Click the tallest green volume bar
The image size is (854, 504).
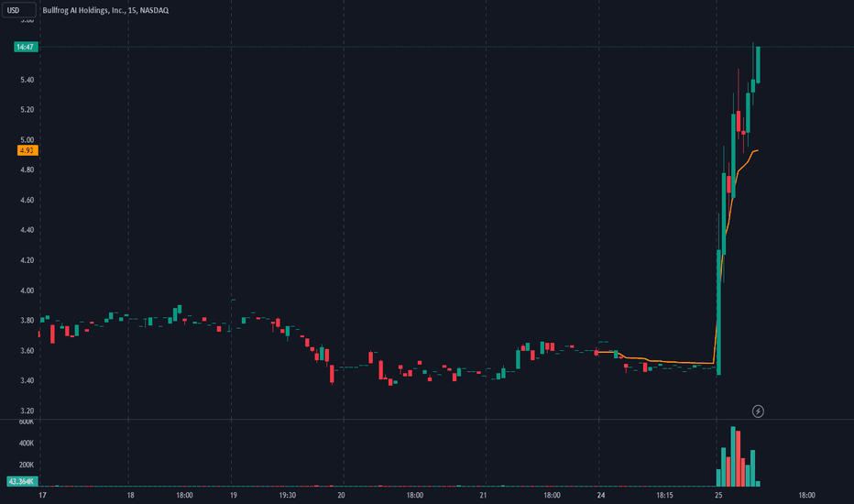pos(733,456)
